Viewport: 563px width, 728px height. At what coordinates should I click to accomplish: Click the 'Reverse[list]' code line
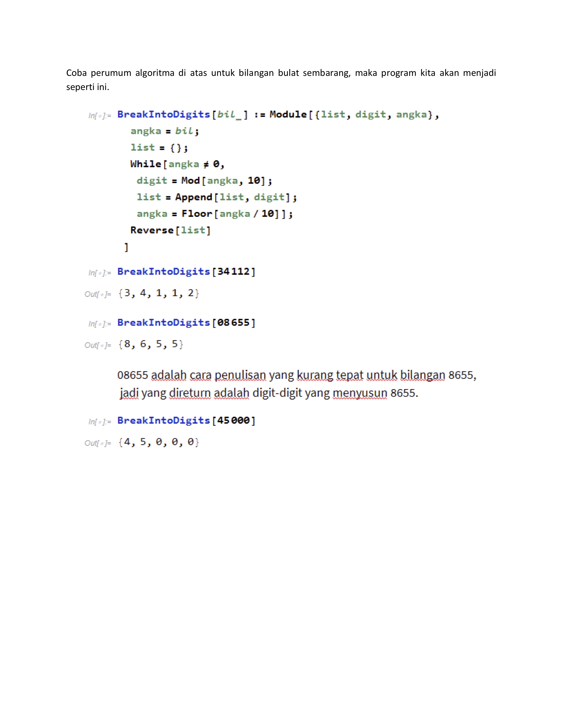click(x=170, y=230)
